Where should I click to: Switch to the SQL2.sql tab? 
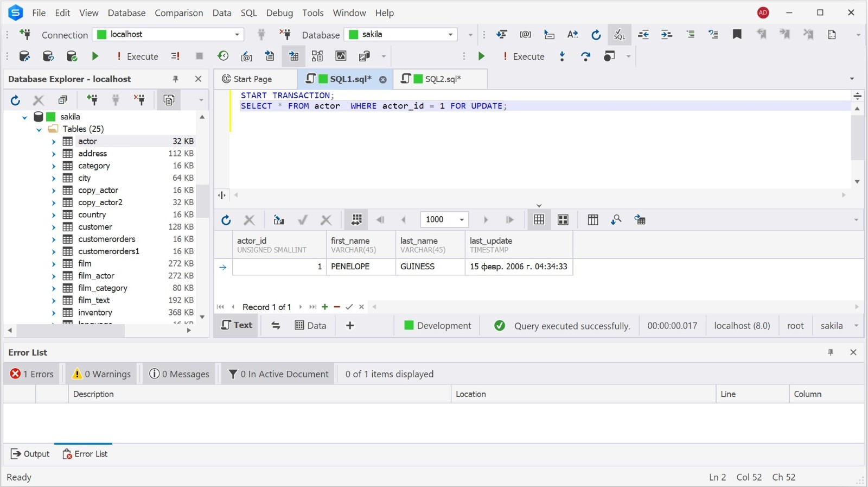(x=441, y=79)
